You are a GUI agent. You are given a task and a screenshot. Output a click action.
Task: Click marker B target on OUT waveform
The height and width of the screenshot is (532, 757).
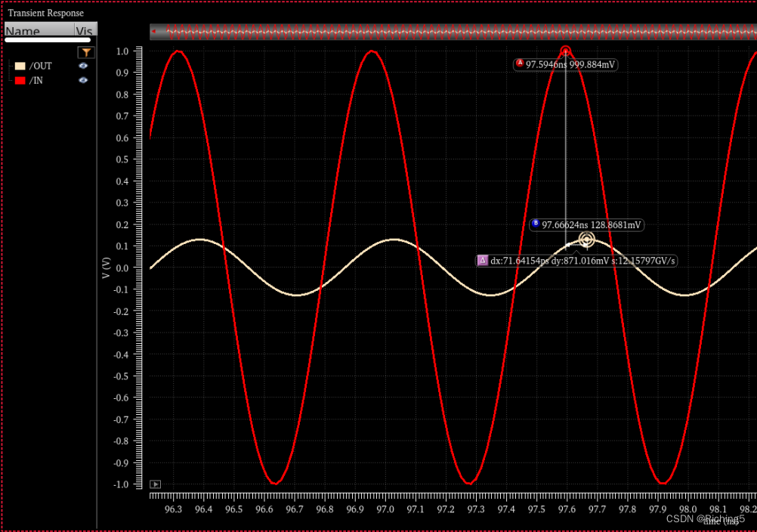[x=586, y=240]
